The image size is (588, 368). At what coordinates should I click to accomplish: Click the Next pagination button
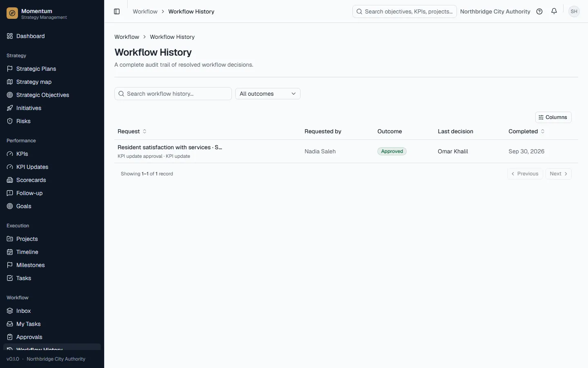[559, 174]
